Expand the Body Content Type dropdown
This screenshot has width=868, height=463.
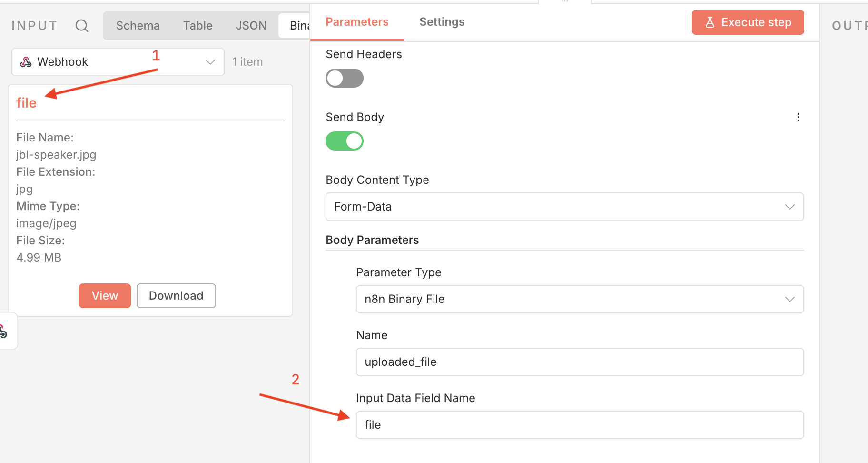[x=564, y=207]
